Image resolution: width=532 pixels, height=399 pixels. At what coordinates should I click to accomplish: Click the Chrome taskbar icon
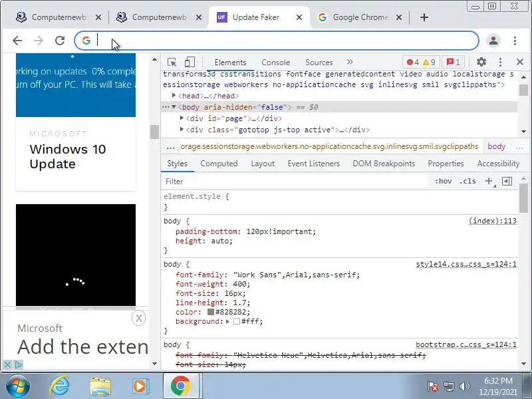pos(180,386)
